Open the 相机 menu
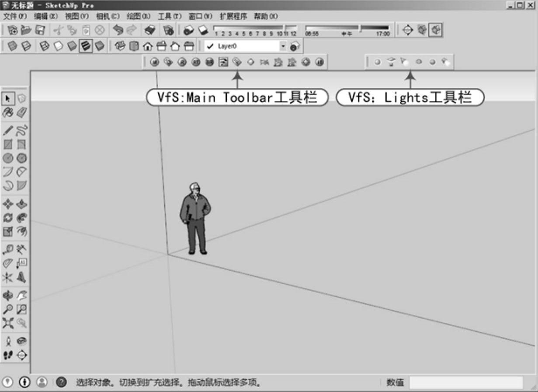The image size is (538, 392). pos(108,16)
